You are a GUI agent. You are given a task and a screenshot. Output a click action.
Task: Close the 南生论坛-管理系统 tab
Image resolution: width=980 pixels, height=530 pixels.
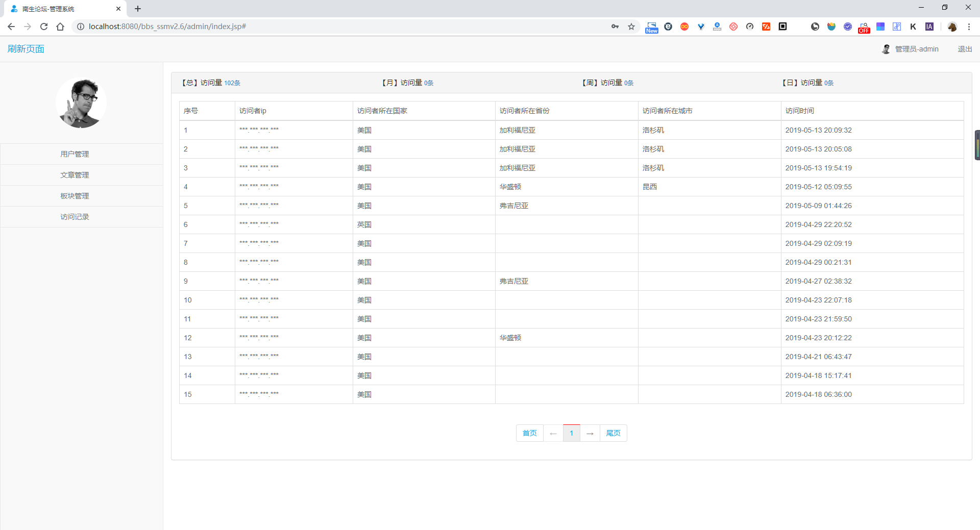[118, 9]
